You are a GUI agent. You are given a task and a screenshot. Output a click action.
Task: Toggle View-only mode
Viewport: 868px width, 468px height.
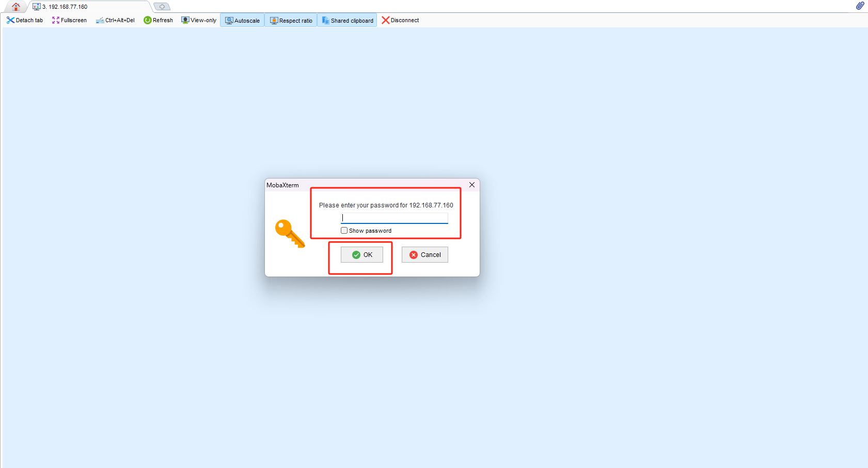(x=199, y=20)
